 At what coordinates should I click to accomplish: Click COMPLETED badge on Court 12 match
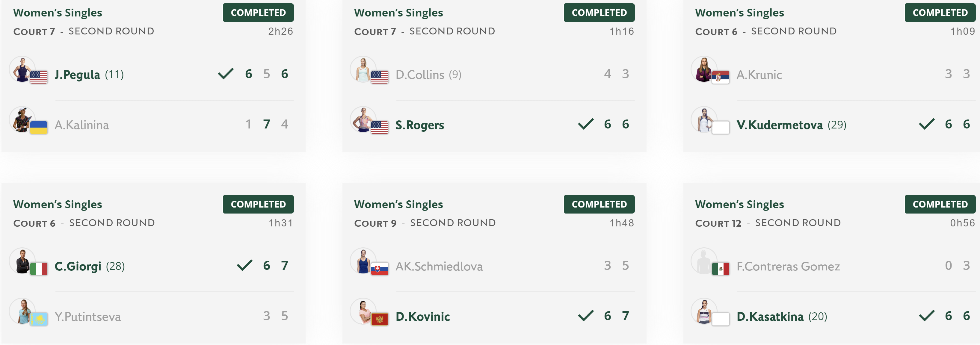pyautogui.click(x=940, y=204)
